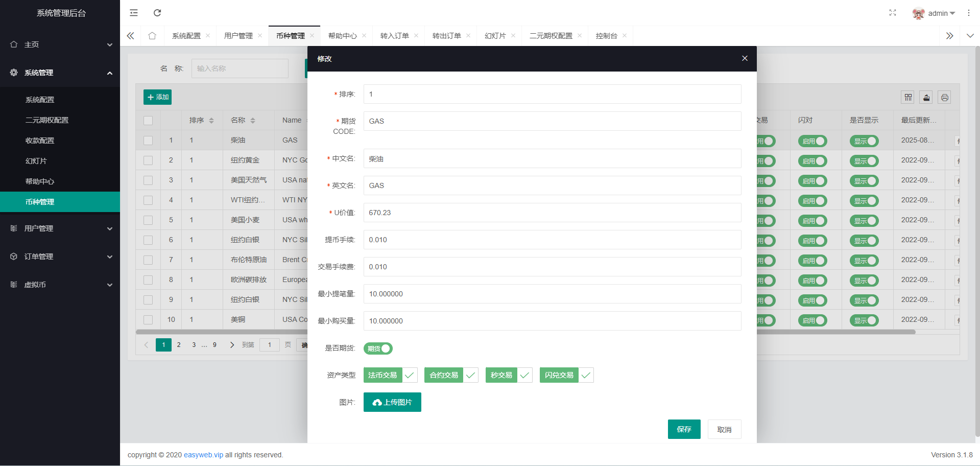980x466 pixels.
Task: Toggle the 是否期货 switch
Action: (378, 348)
